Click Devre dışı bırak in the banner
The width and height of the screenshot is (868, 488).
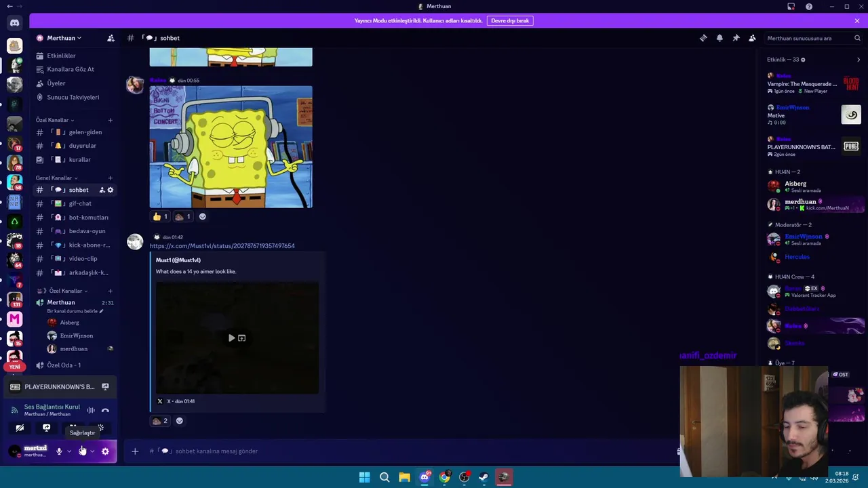(510, 21)
